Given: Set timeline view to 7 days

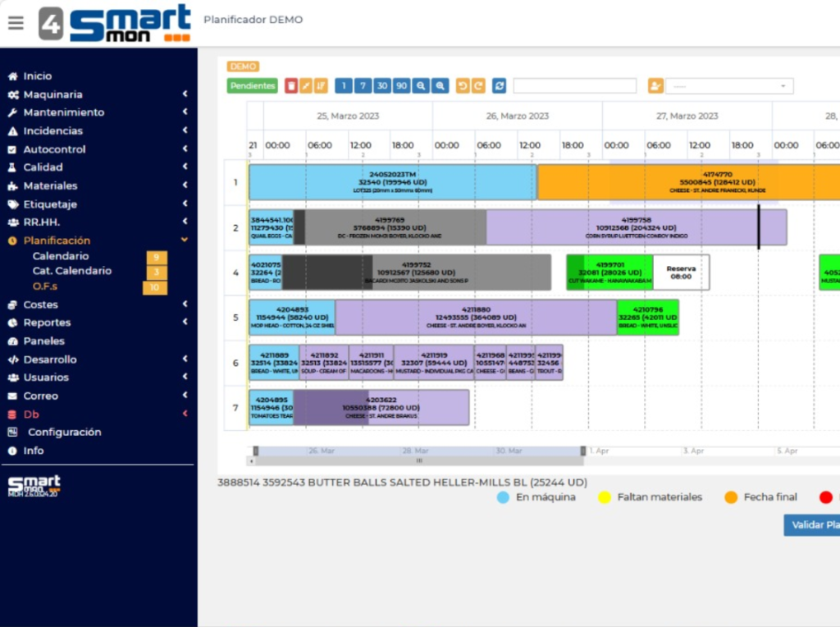Looking at the screenshot, I should point(363,86).
